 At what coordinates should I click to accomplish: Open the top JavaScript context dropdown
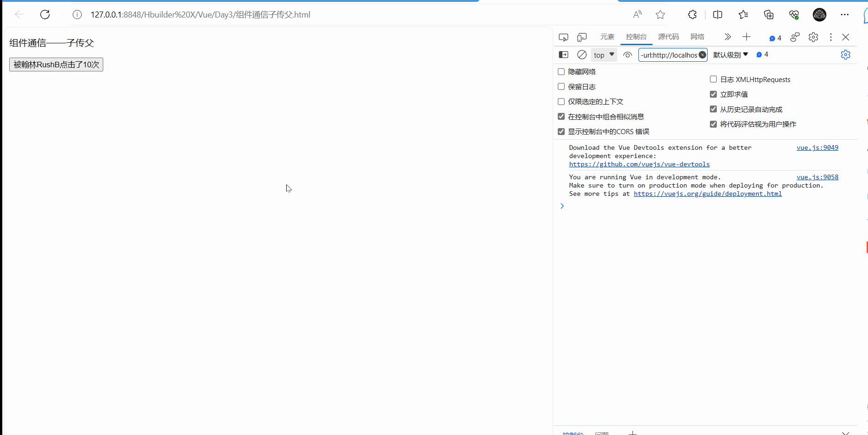pos(604,55)
